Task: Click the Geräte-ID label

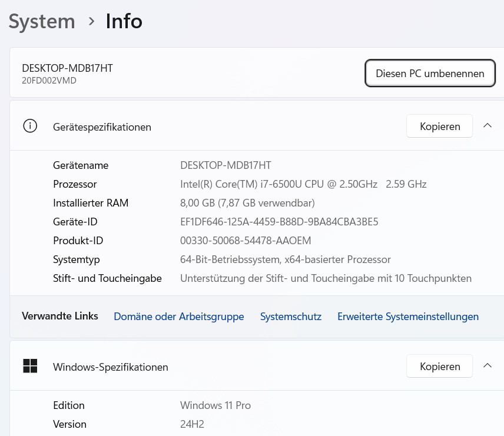Action: click(x=75, y=222)
